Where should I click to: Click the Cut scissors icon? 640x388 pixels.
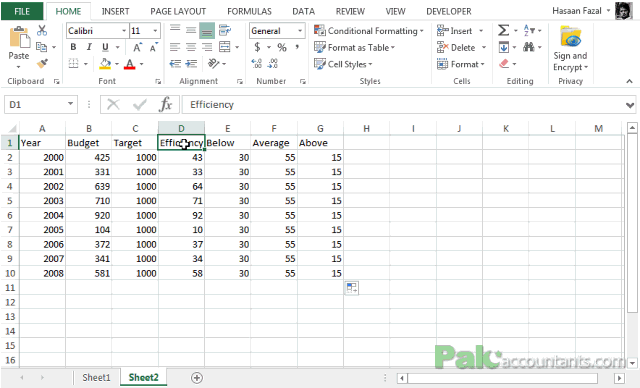(42, 31)
